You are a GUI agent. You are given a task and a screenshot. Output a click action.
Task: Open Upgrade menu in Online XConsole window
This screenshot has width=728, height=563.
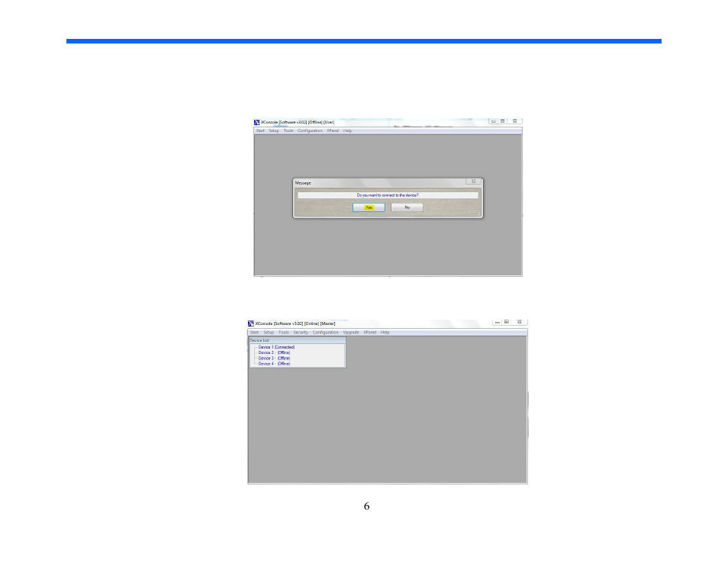click(351, 333)
